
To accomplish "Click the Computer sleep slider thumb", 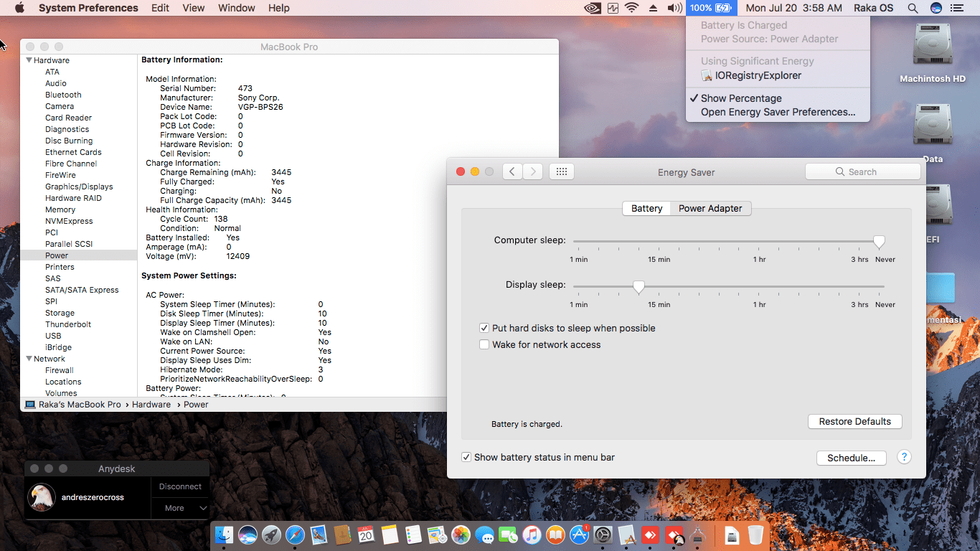I will (879, 242).
